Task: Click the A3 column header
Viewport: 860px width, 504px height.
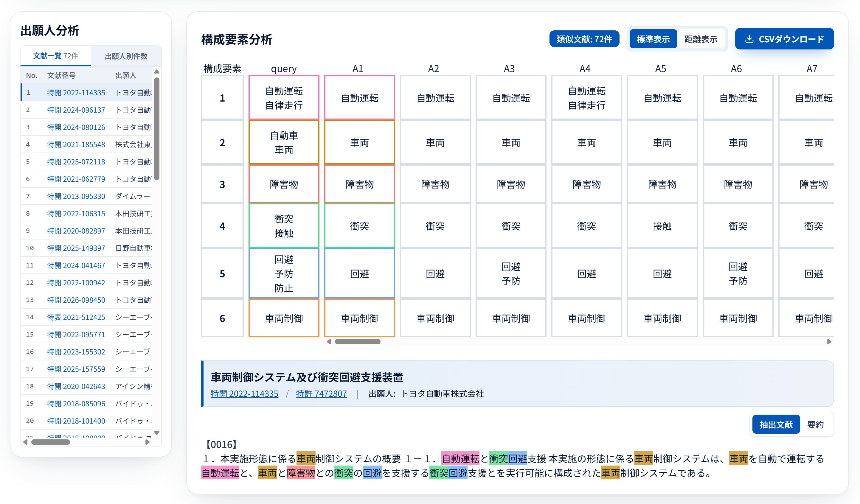Action: 509,69
